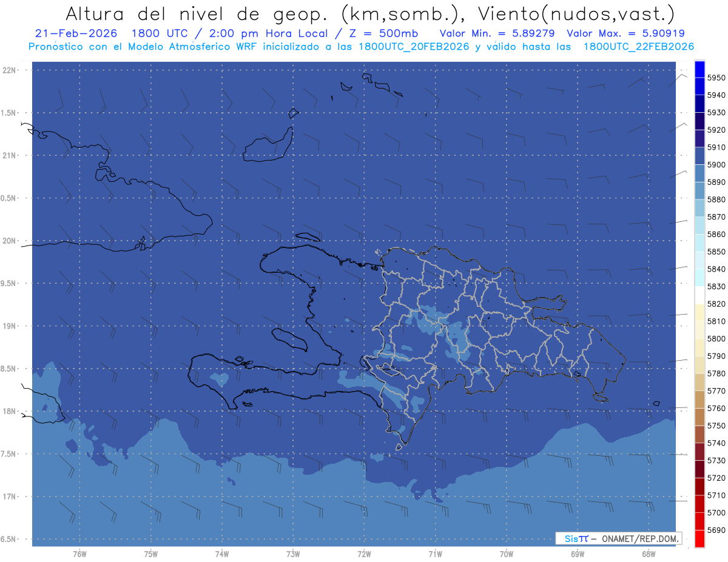Click the '75W' longitude label
This screenshot has height=562, width=728.
click(151, 554)
